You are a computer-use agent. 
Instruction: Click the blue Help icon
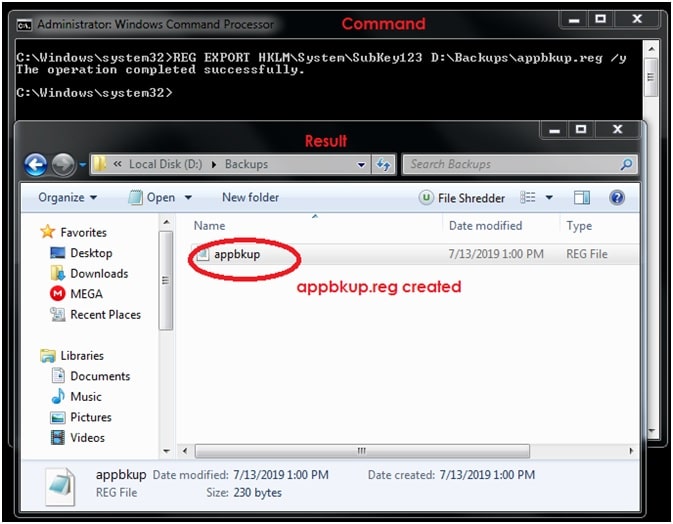(x=617, y=198)
